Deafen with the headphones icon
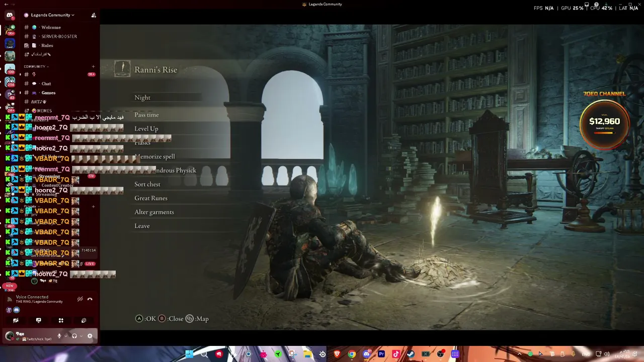The image size is (644, 362). tap(74, 336)
